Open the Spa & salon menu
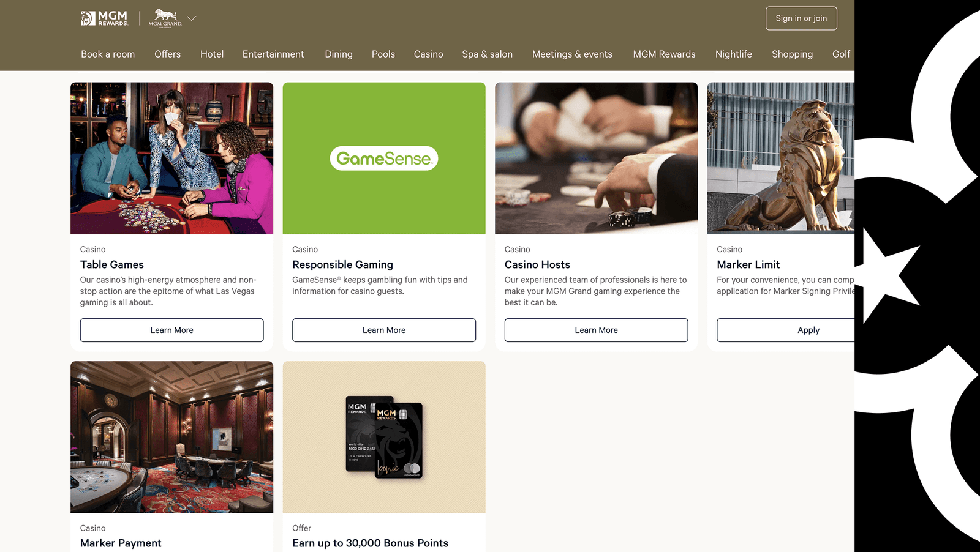The width and height of the screenshot is (980, 552). pyautogui.click(x=487, y=54)
